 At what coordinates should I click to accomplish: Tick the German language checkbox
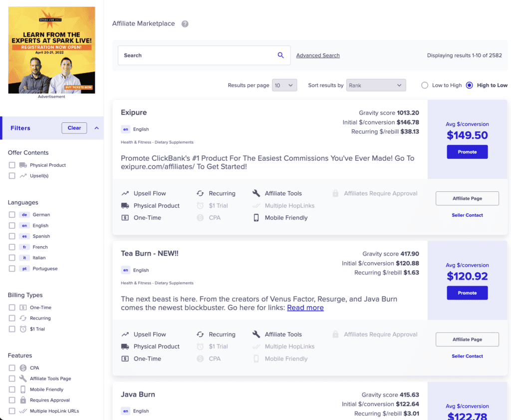[12, 215]
